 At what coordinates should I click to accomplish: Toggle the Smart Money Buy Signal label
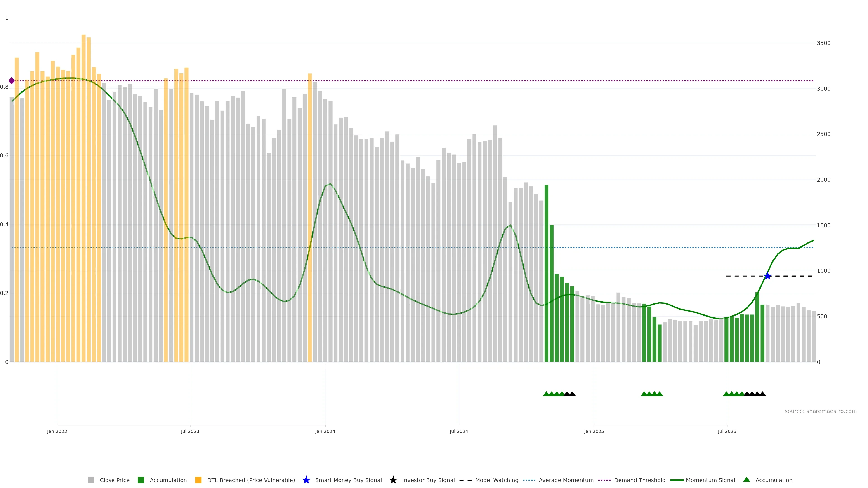tap(348, 480)
